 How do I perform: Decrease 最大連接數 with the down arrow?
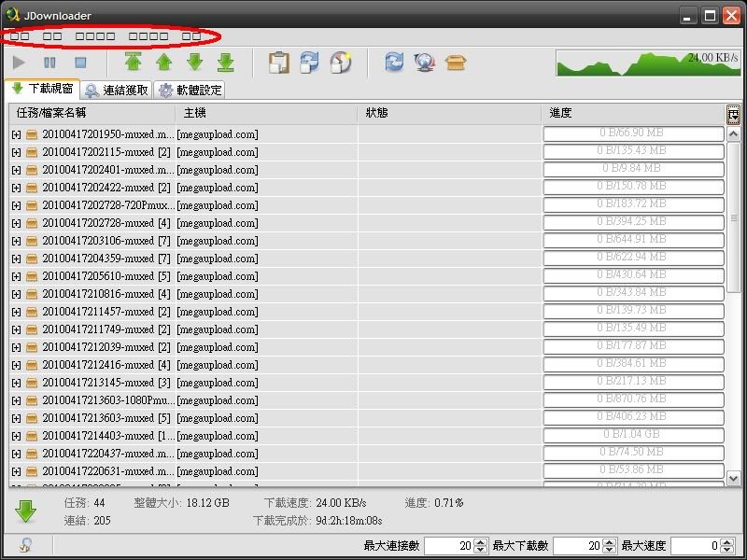tap(481, 550)
